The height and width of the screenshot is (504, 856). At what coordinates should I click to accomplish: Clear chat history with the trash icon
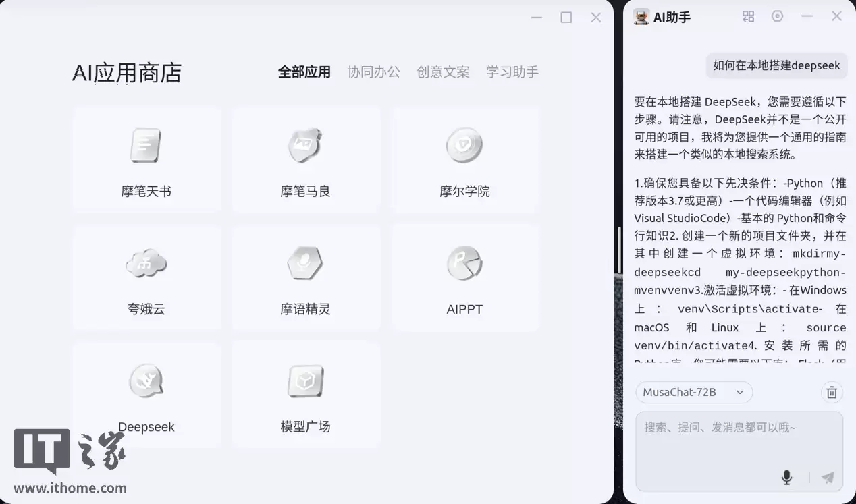[x=831, y=392]
